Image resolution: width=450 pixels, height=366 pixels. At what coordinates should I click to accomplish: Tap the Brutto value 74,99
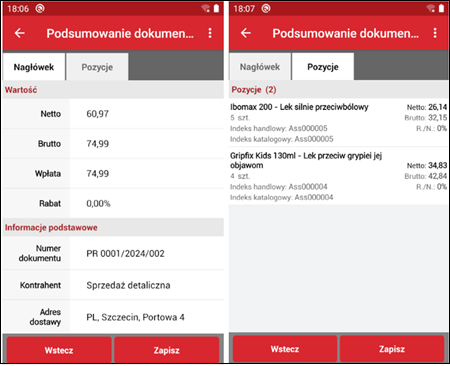98,144
